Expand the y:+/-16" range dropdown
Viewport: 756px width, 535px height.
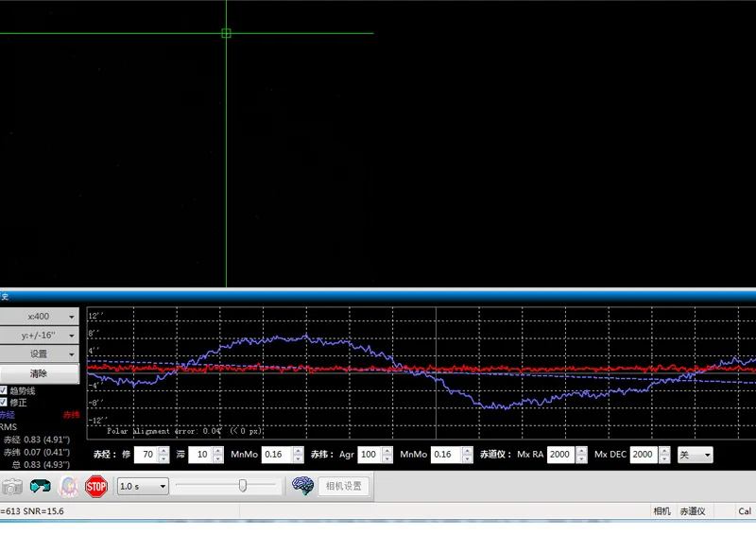[x=39, y=336]
